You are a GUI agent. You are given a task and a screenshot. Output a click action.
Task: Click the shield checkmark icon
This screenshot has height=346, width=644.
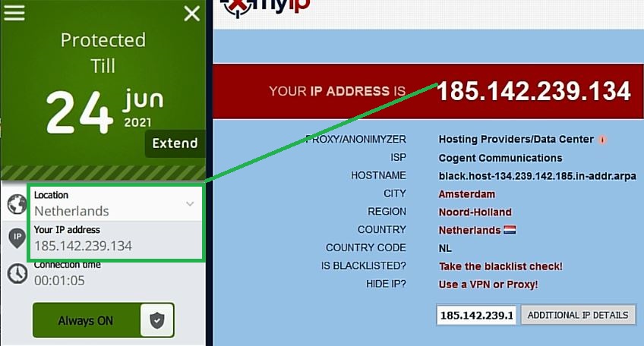click(157, 320)
